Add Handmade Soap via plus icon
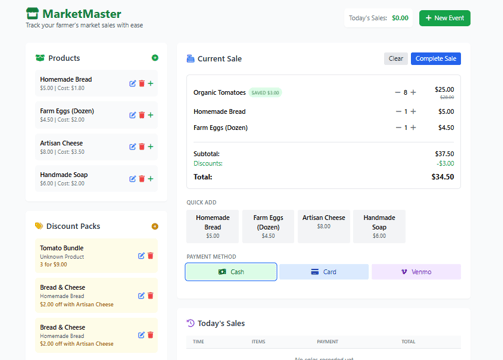The width and height of the screenshot is (503, 360). pyautogui.click(x=151, y=179)
